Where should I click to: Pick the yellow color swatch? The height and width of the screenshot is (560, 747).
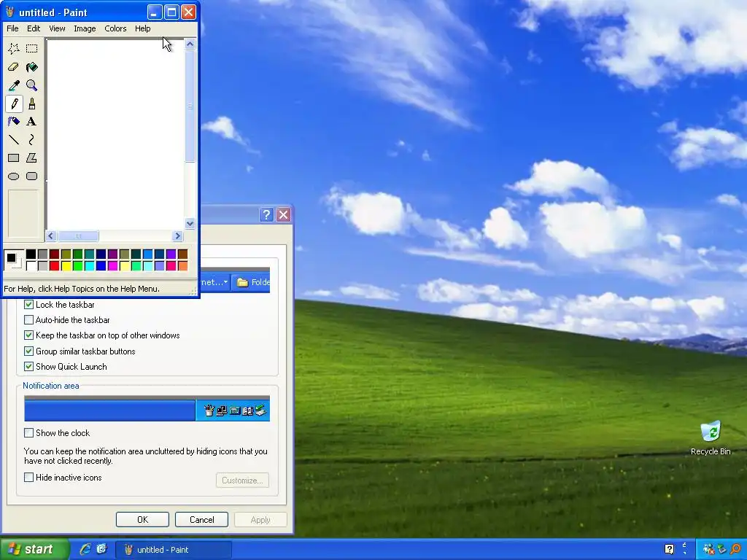click(x=66, y=265)
